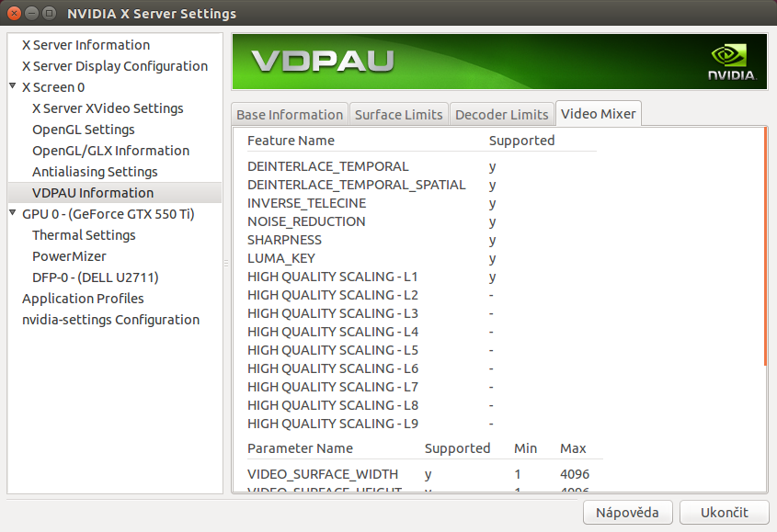777x532 pixels.
Task: Click the NVIDIA logo in banner
Action: [731, 62]
